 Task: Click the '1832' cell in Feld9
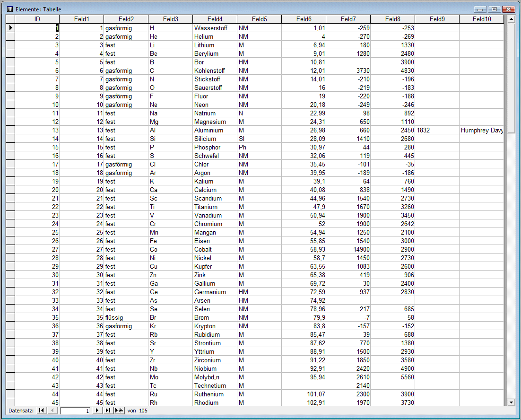pyautogui.click(x=437, y=130)
